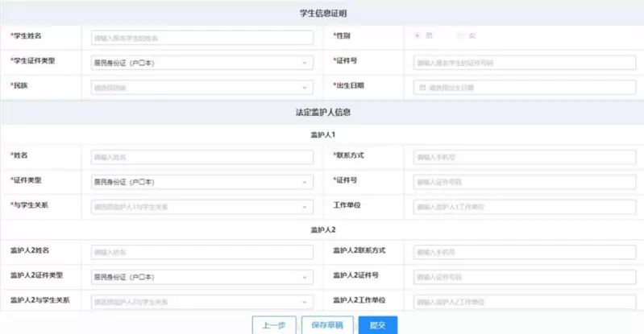The height and width of the screenshot is (334, 644).
Task: Select the 男 gender radio button
Action: (417, 36)
